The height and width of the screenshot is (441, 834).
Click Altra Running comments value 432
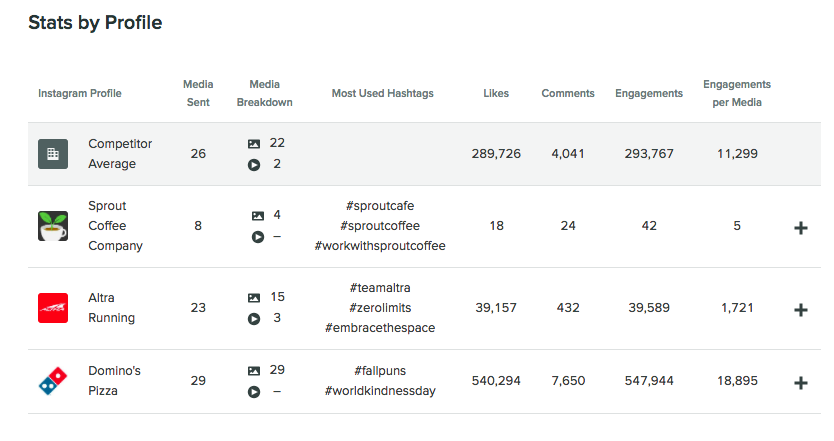point(568,308)
